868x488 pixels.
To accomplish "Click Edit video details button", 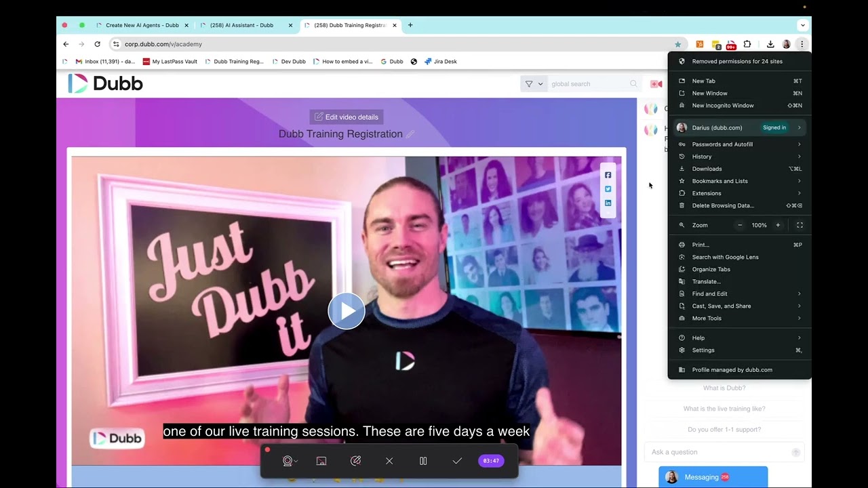I will (347, 117).
